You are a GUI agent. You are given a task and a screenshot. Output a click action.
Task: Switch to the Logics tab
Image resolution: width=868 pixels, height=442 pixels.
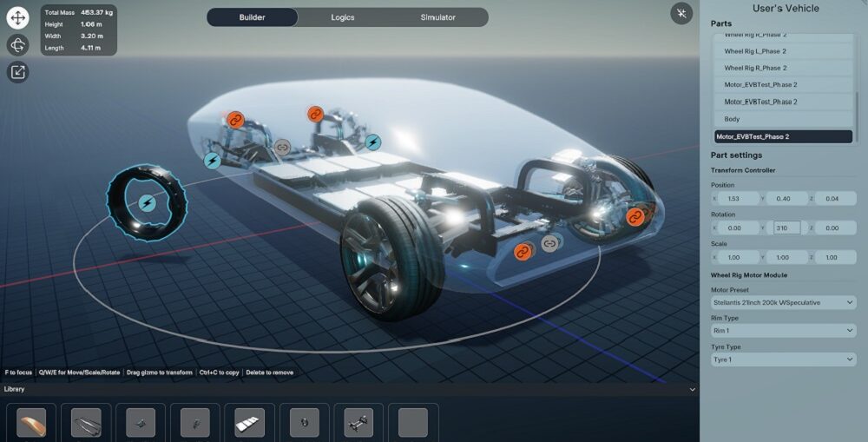pos(343,17)
